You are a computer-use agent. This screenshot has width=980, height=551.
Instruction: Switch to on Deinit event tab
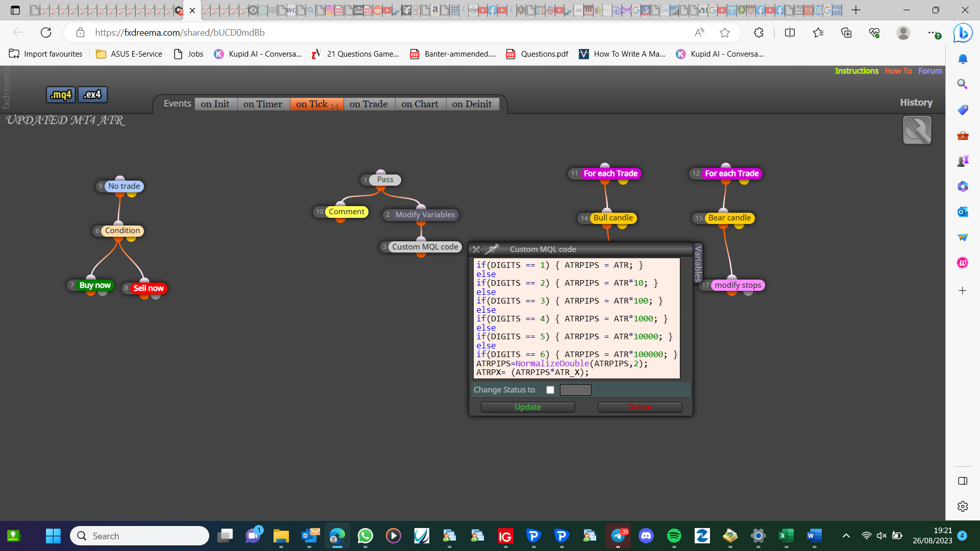(x=472, y=104)
